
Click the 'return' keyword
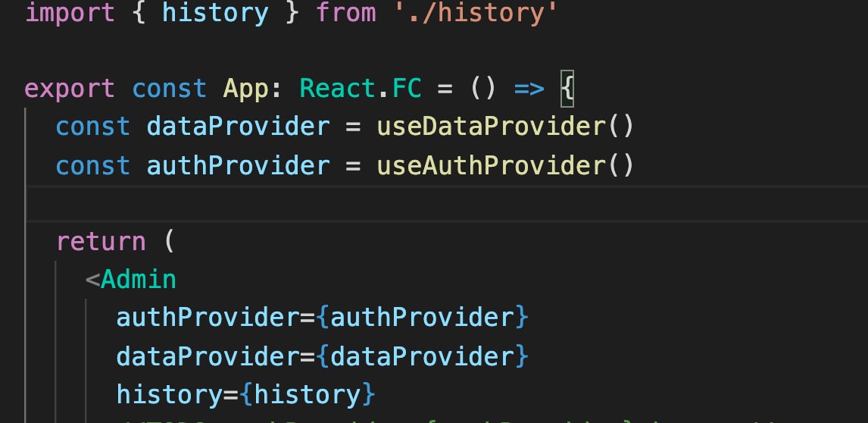[x=101, y=242]
